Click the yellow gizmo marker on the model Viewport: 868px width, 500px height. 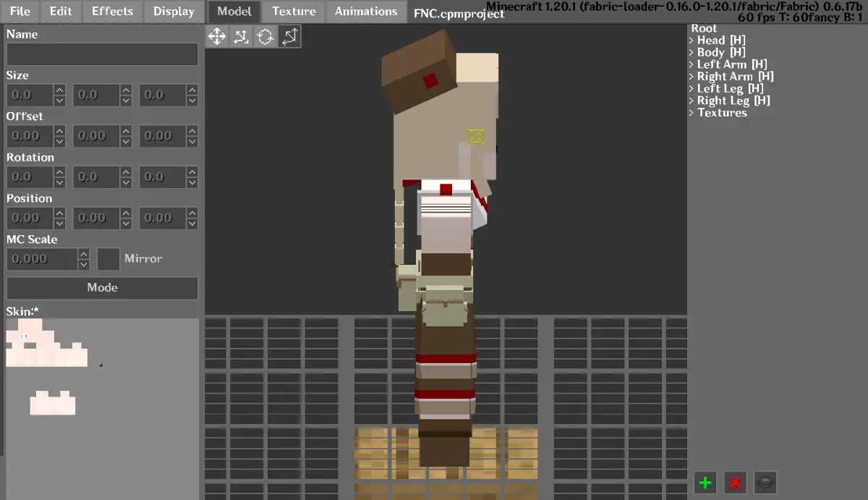(x=476, y=135)
